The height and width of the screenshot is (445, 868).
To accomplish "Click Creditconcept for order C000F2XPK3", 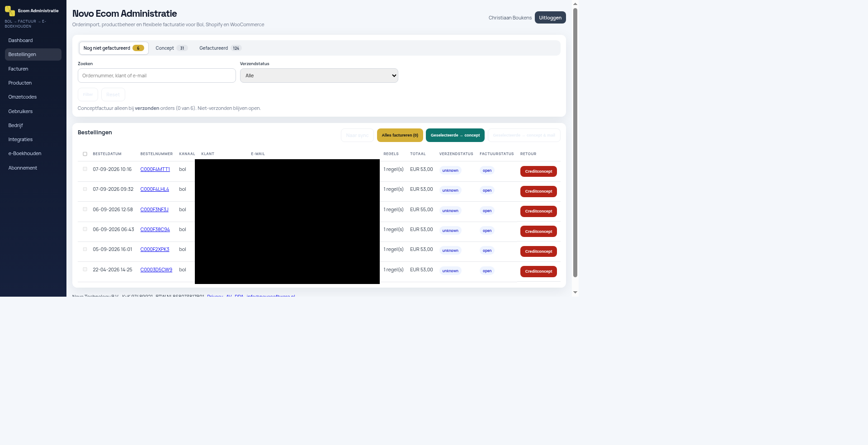I will [538, 251].
